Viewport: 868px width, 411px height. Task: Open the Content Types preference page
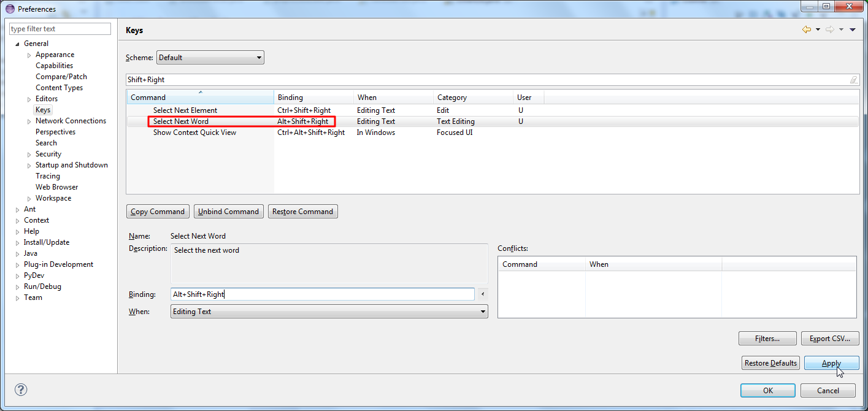point(59,88)
